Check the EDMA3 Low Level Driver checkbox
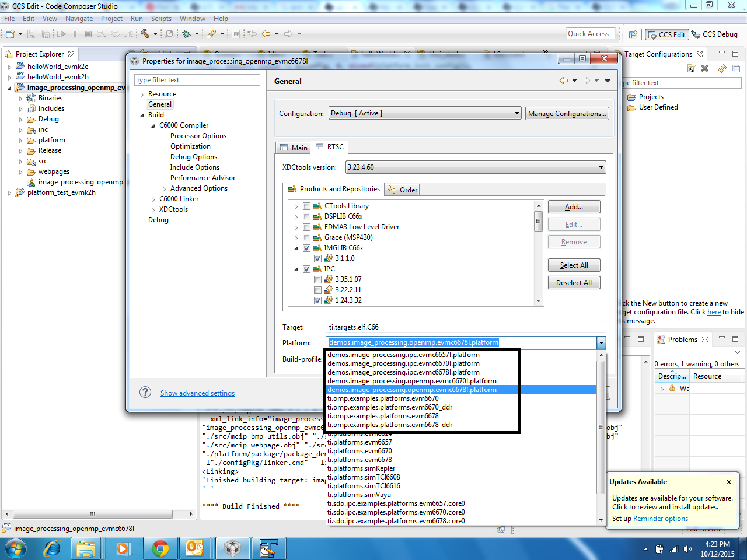Image resolution: width=747 pixels, height=560 pixels. coord(306,227)
